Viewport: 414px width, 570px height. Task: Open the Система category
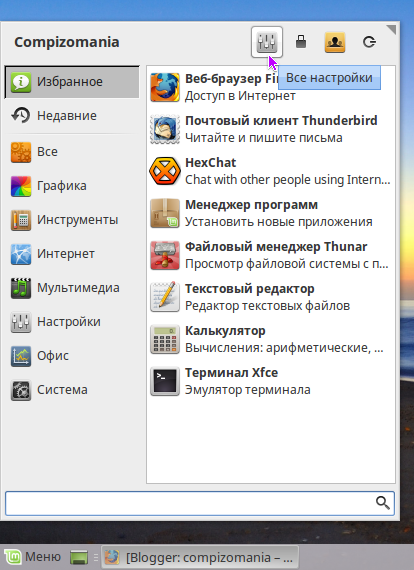coord(72,390)
